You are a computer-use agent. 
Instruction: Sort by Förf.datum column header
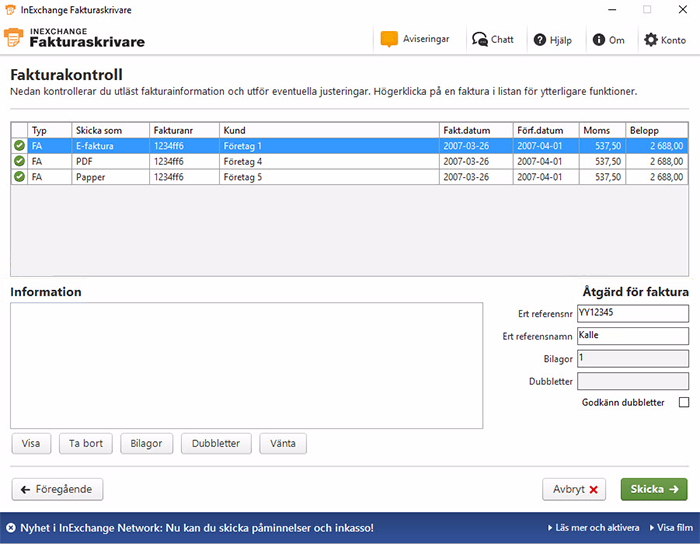tap(546, 130)
